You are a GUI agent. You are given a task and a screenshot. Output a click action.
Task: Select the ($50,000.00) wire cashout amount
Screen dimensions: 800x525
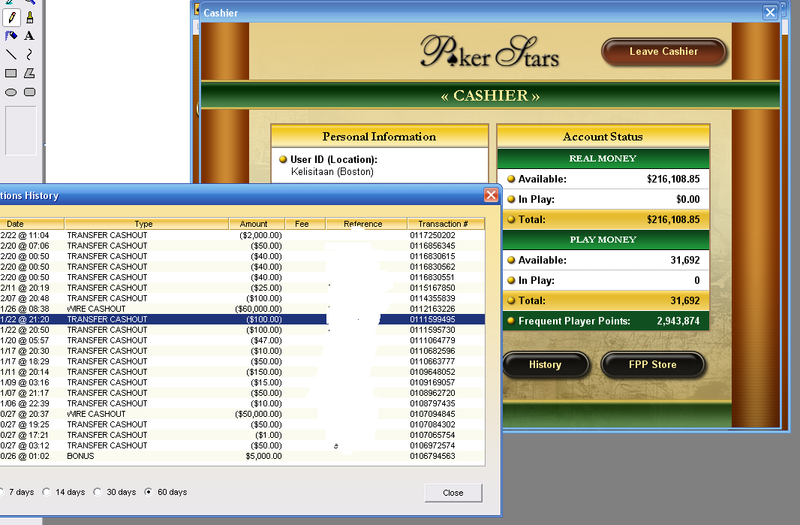click(x=258, y=414)
